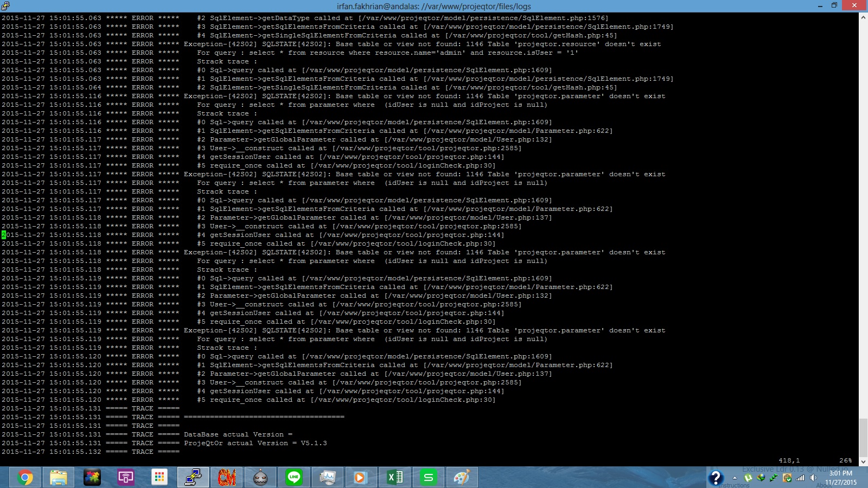868x488 pixels.
Task: Click the scrollbar up arrow
Action: pyautogui.click(x=863, y=17)
